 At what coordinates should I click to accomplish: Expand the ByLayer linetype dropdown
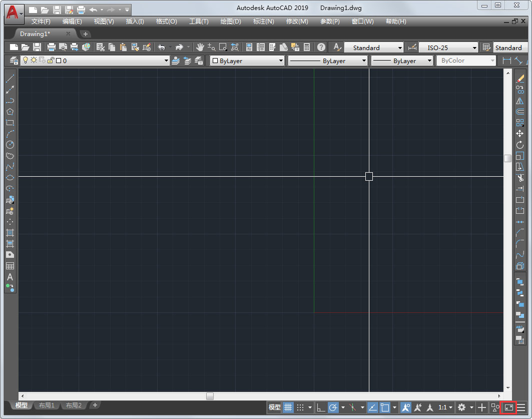364,60
